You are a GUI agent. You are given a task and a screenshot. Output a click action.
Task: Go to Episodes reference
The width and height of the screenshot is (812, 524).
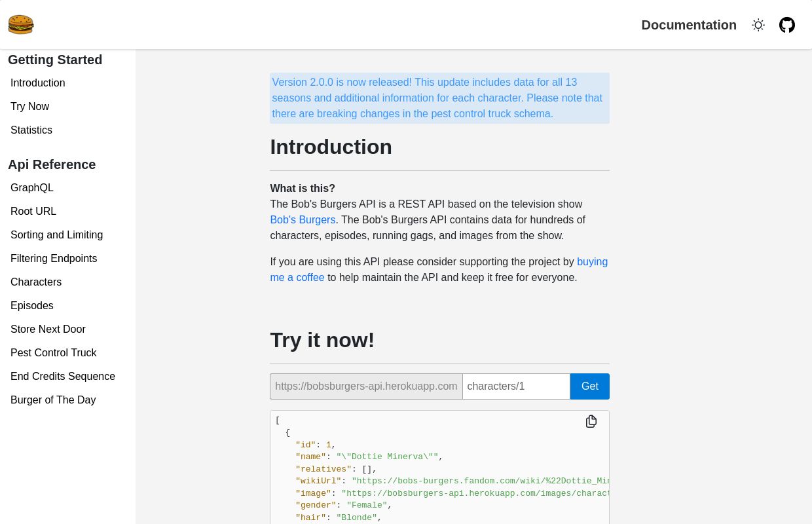(32, 306)
